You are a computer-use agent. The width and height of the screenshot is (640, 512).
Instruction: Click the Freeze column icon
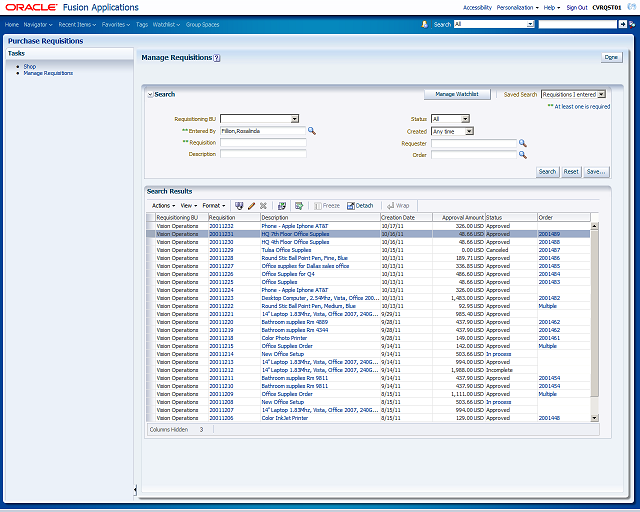click(327, 206)
